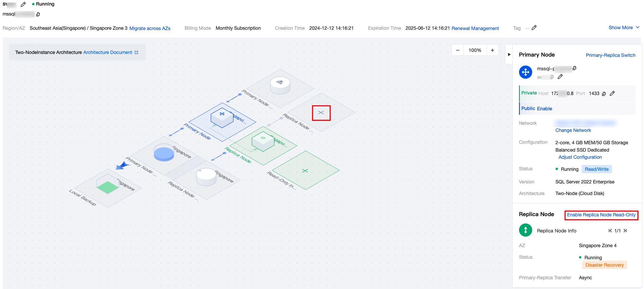Image resolution: width=644 pixels, height=289 pixels.
Task: Copy the private host and port
Action: click(x=604, y=94)
